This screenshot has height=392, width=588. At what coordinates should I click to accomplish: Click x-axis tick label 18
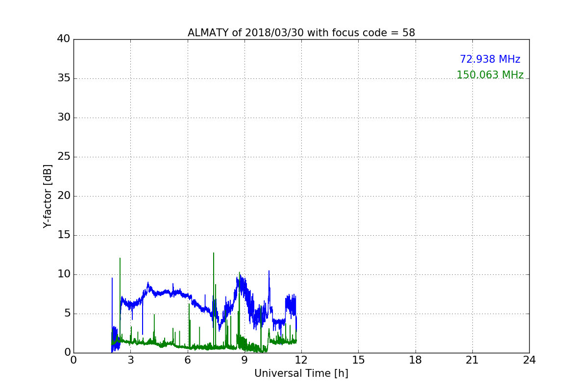(416, 360)
